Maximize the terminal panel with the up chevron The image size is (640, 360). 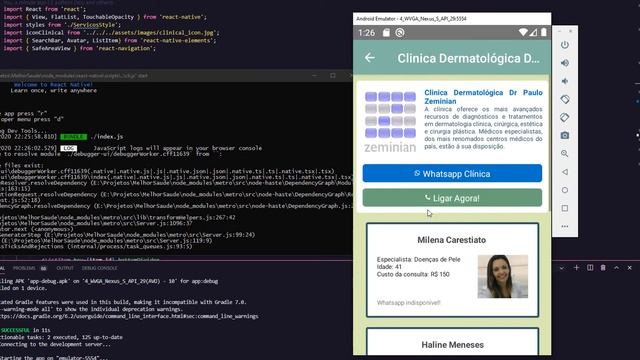click(x=616, y=268)
